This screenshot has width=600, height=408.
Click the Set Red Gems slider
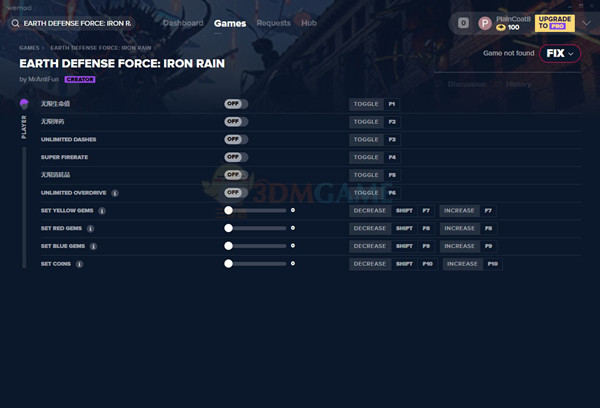coord(255,228)
